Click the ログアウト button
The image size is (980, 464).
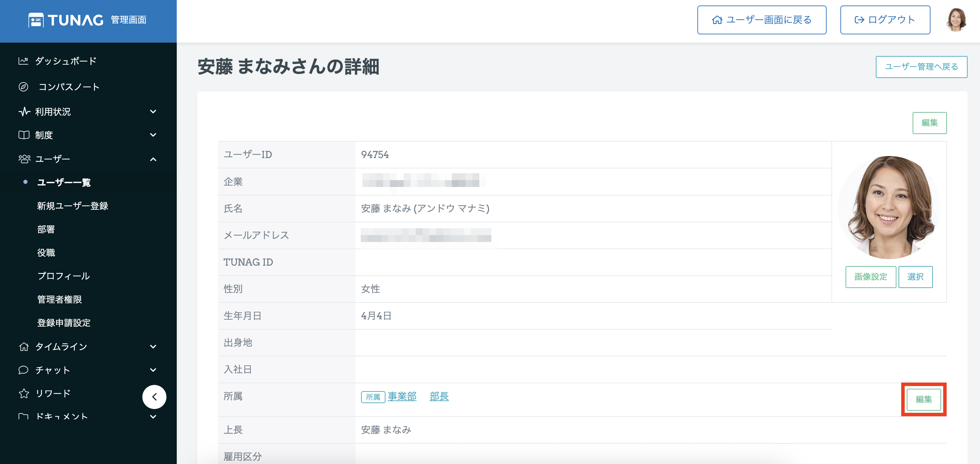885,20
